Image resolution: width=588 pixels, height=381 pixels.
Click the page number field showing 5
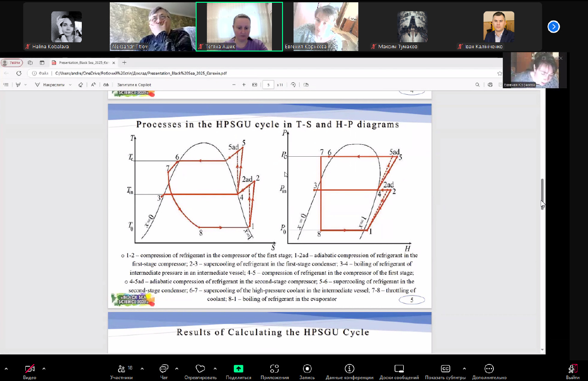[268, 85]
